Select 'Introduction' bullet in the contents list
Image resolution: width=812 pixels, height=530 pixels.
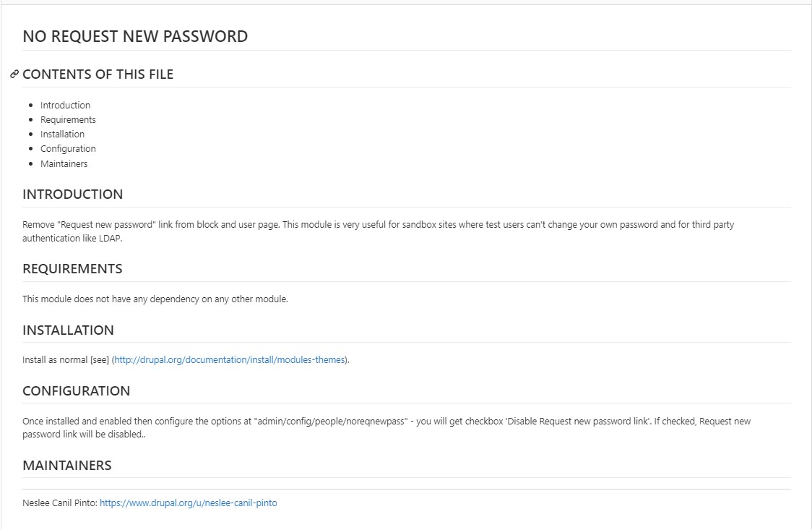[65, 105]
